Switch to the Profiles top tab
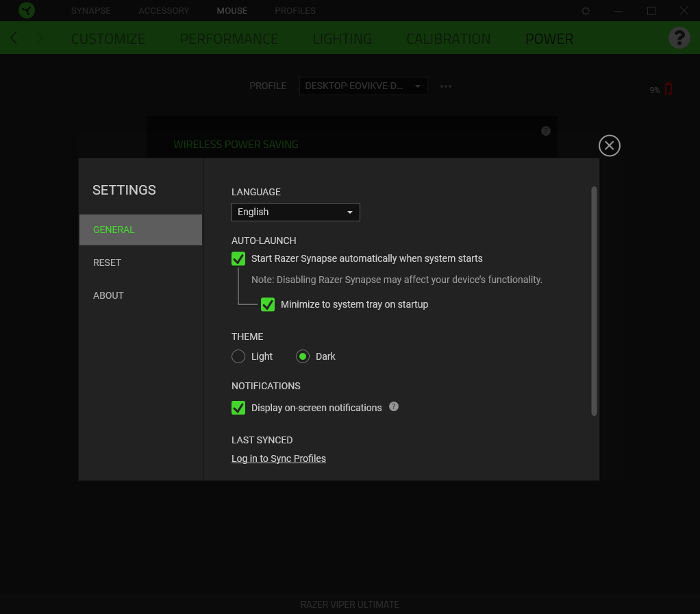This screenshot has width=700, height=614. click(x=295, y=11)
